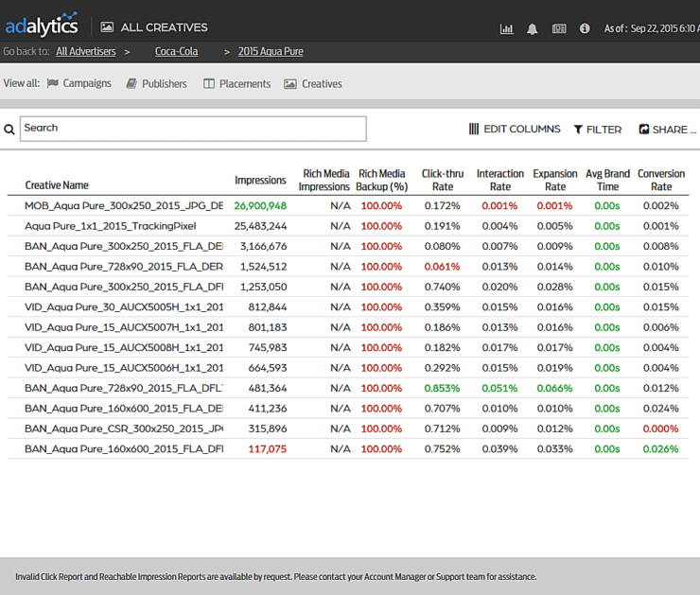Click the newspaper icon in header

(559, 28)
